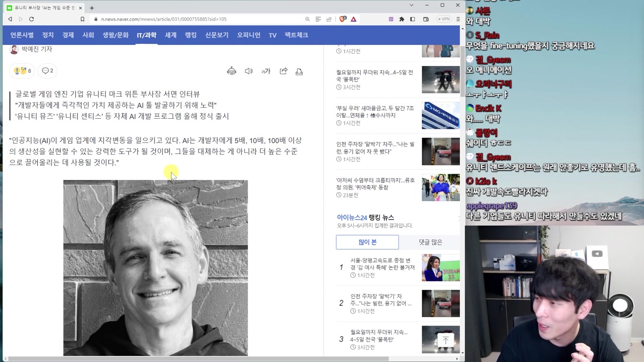Bookmark this page using the bookmark icon

tap(82, 19)
